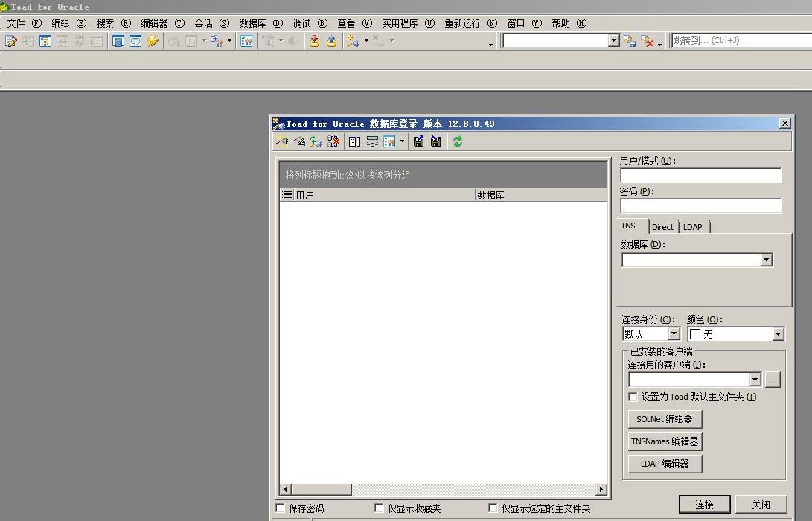Open the 帮助 menu
812x521 pixels.
569,23
